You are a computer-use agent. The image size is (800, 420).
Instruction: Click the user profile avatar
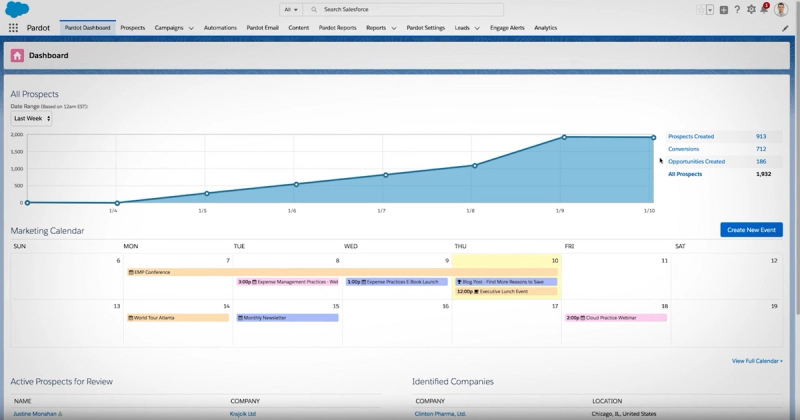click(x=781, y=9)
